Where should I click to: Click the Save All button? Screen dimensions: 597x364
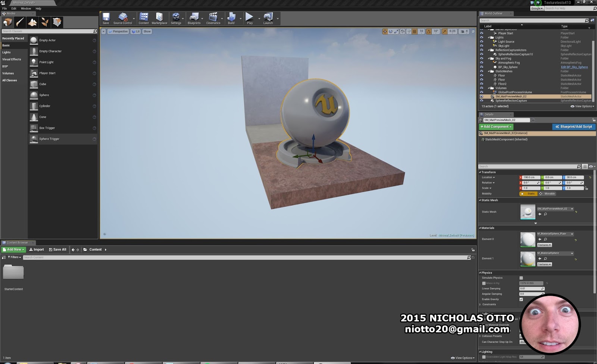tap(57, 250)
